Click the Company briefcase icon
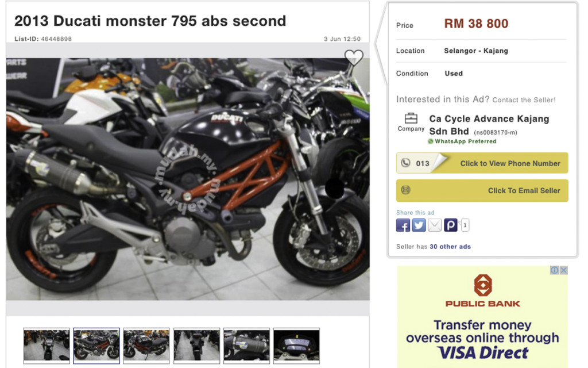 [x=411, y=118]
